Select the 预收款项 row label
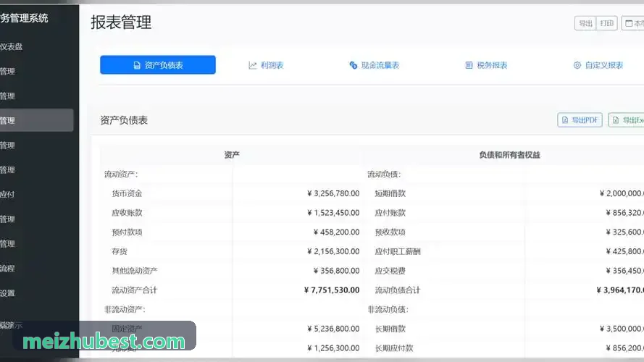This screenshot has height=362, width=644. click(390, 232)
